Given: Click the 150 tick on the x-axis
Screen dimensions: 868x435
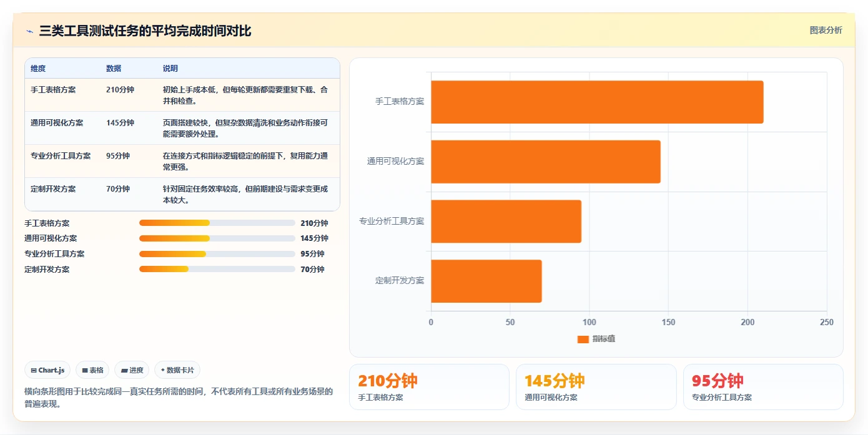Looking at the screenshot, I should tap(668, 323).
